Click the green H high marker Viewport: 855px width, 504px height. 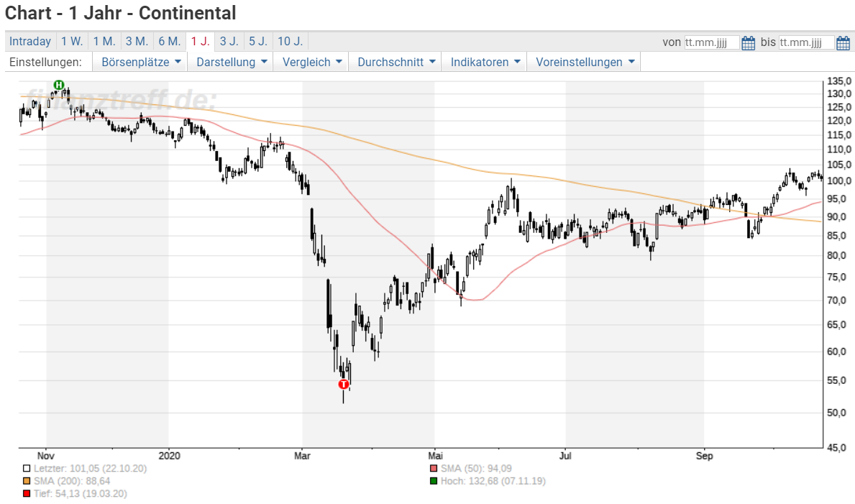tap(59, 85)
